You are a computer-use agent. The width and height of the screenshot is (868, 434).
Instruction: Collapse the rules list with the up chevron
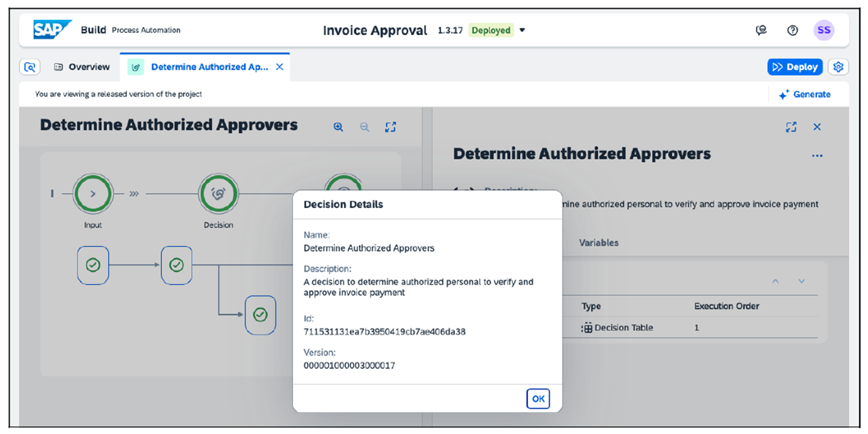775,281
